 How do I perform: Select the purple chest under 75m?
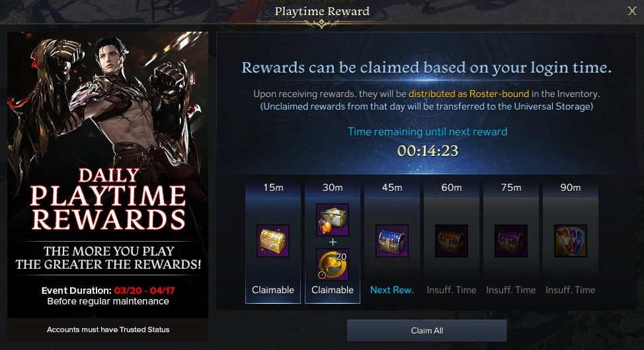tap(511, 241)
